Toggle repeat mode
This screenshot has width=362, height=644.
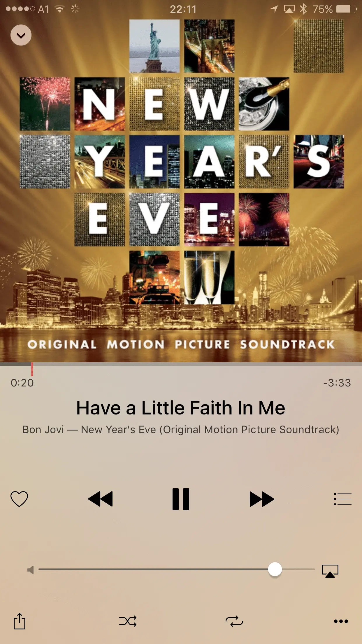point(234,621)
